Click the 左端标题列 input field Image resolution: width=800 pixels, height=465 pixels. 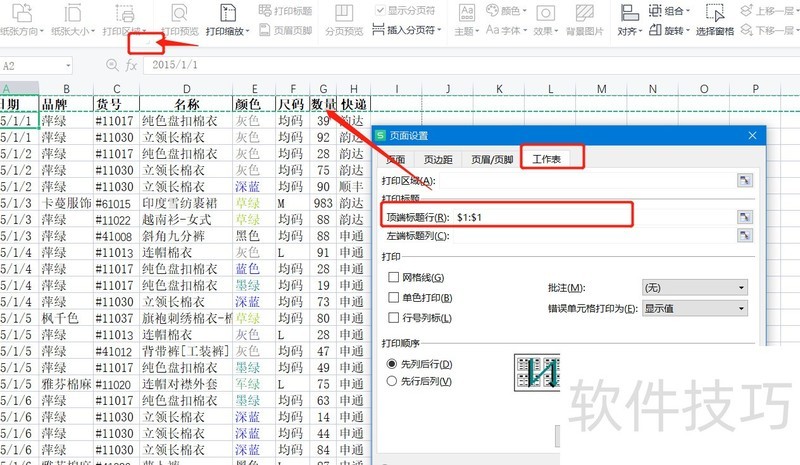(590, 236)
